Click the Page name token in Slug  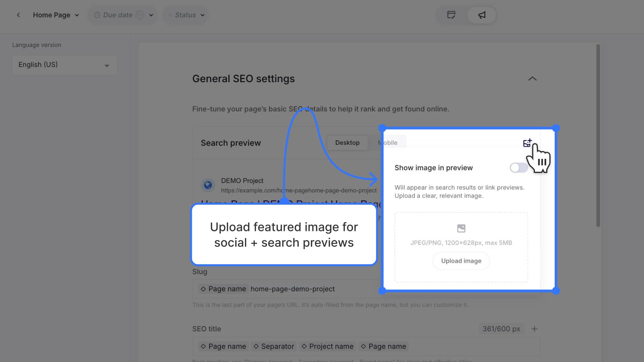224,289
